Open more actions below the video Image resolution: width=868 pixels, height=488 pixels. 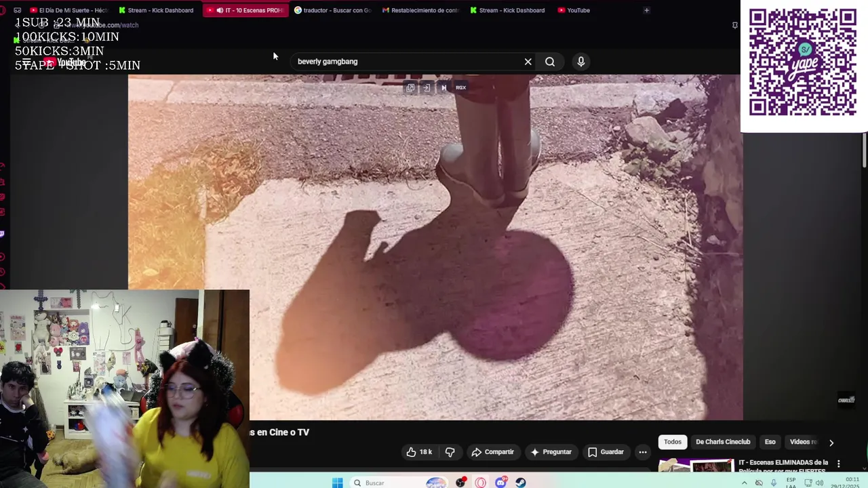(x=643, y=452)
